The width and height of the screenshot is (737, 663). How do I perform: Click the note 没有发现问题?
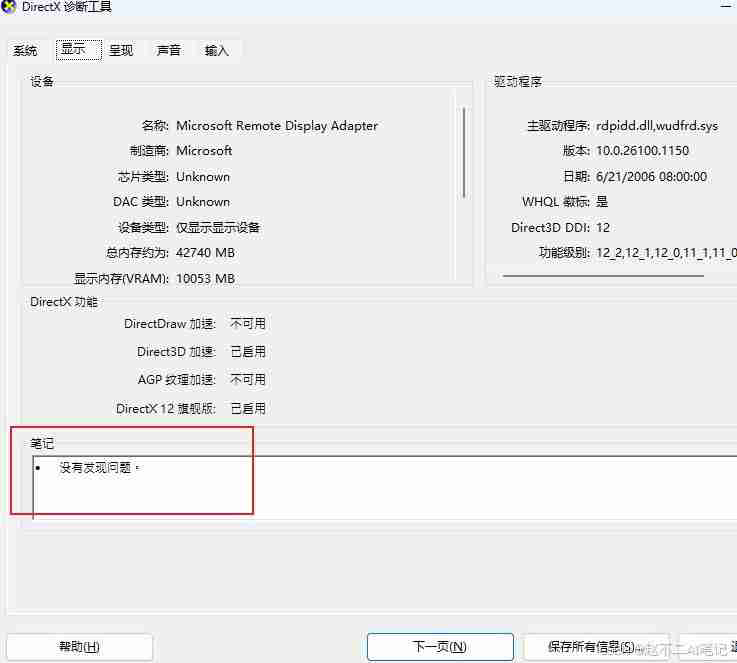coord(99,468)
